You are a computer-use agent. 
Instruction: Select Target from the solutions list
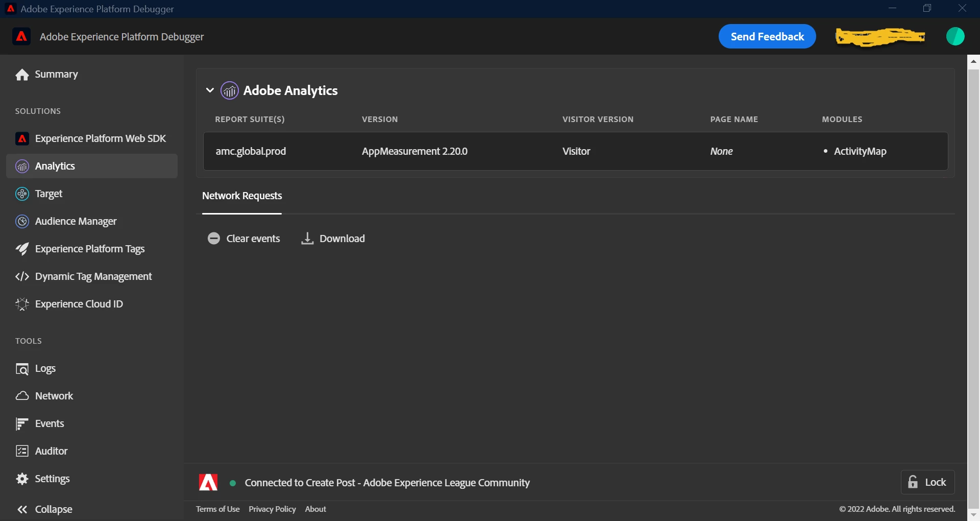(x=48, y=194)
